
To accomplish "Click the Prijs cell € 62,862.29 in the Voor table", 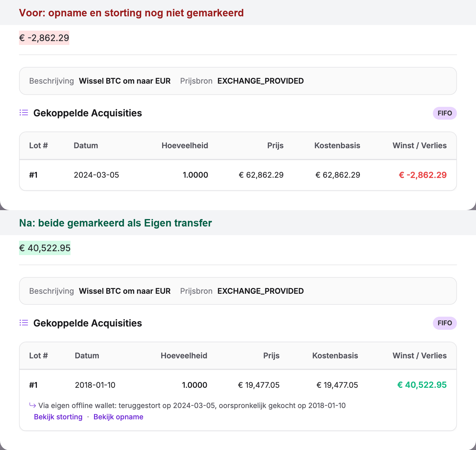I will tap(261, 175).
